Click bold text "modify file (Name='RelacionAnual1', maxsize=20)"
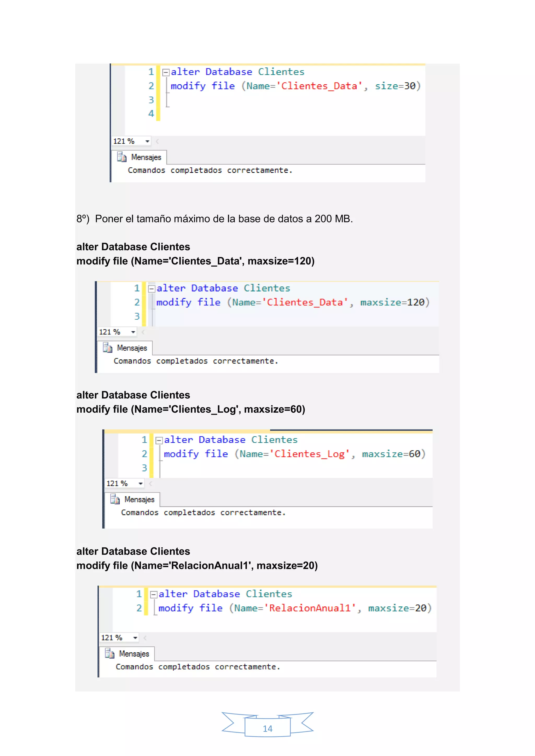Screen dimensions: 535x756 pos(197,566)
